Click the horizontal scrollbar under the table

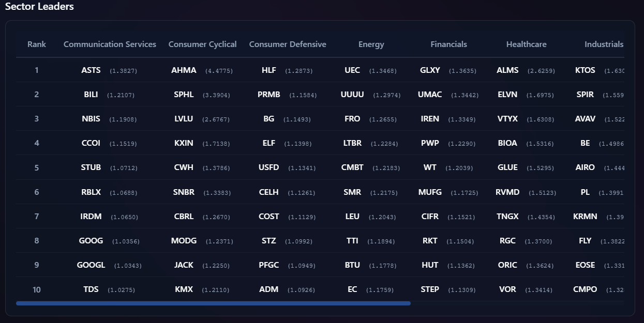213,303
